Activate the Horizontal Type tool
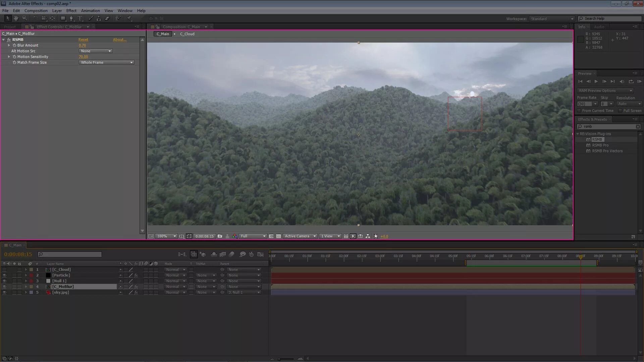Viewport: 644px width, 362px height. (x=80, y=18)
